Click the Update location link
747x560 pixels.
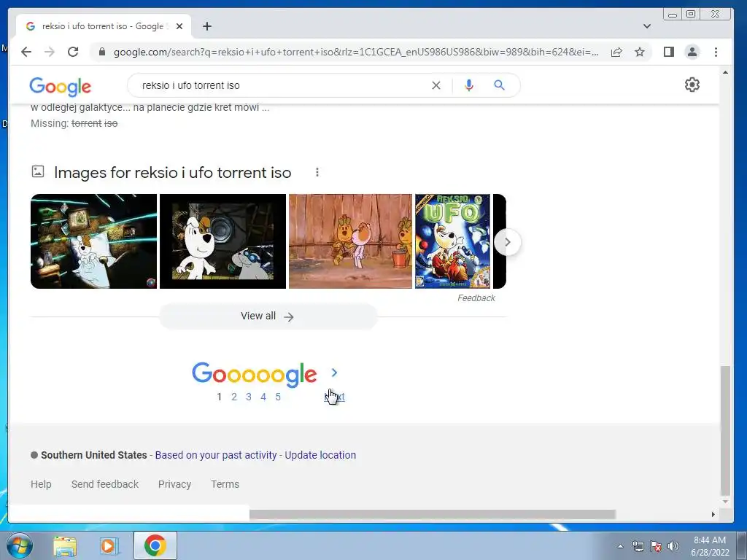320,455
